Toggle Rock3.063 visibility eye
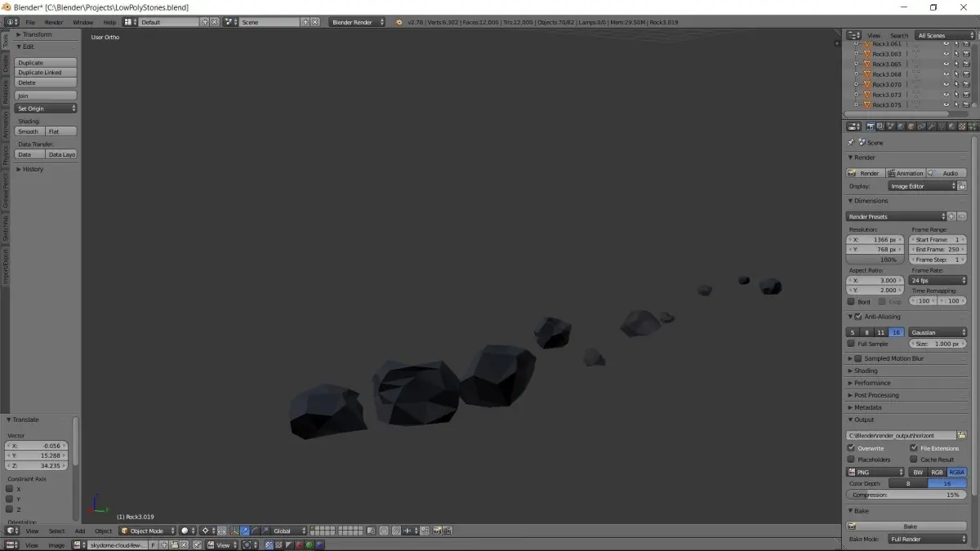The image size is (980, 551). (946, 54)
